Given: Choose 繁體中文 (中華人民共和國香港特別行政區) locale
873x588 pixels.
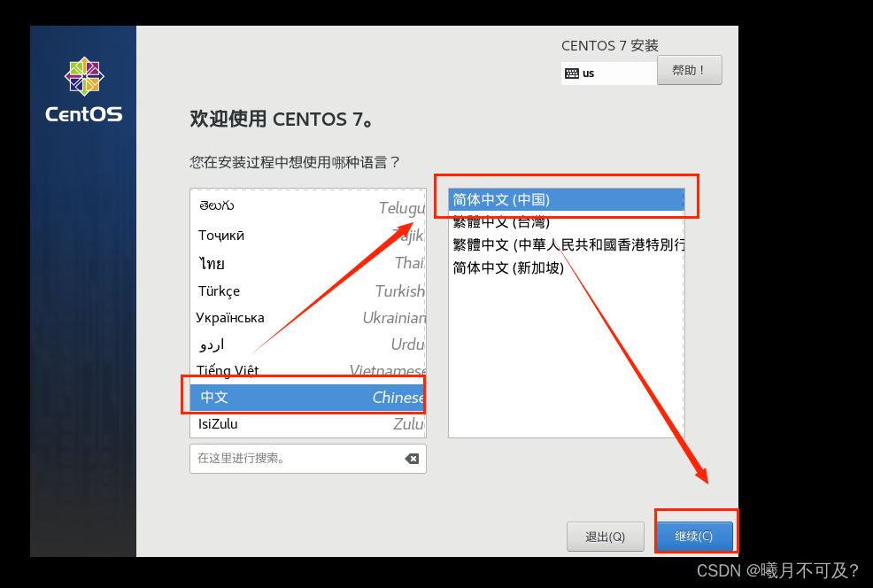Looking at the screenshot, I should 567,245.
